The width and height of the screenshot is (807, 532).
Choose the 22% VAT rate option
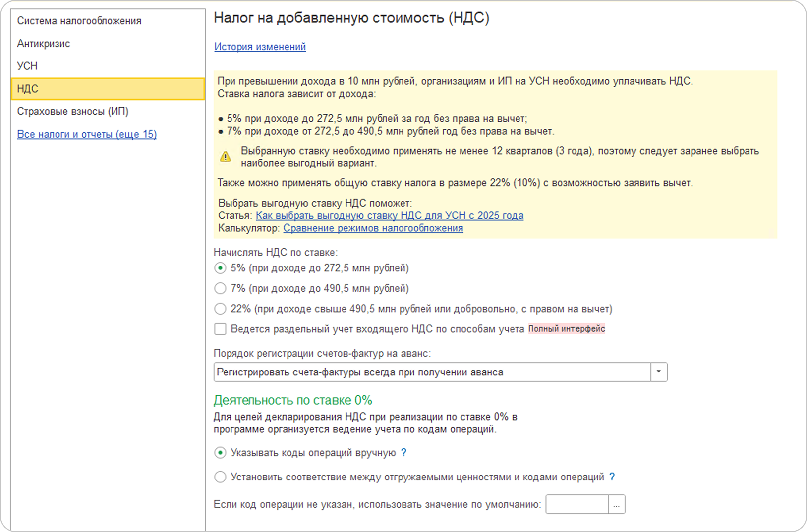tap(220, 309)
